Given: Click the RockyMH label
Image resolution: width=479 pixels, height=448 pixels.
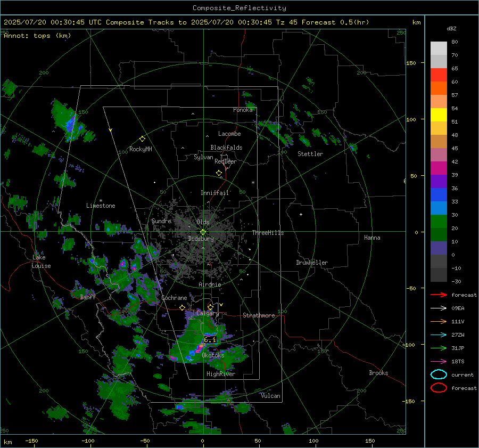Looking at the screenshot, I should pos(141,149).
